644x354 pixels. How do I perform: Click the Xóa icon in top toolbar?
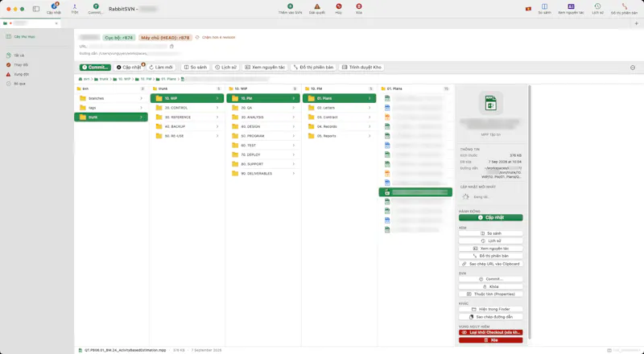pos(359,6)
